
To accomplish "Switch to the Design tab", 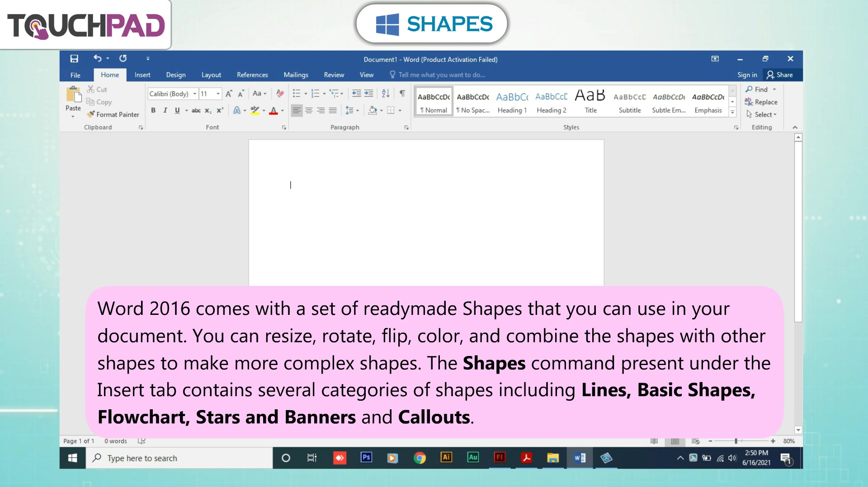I will pos(176,75).
